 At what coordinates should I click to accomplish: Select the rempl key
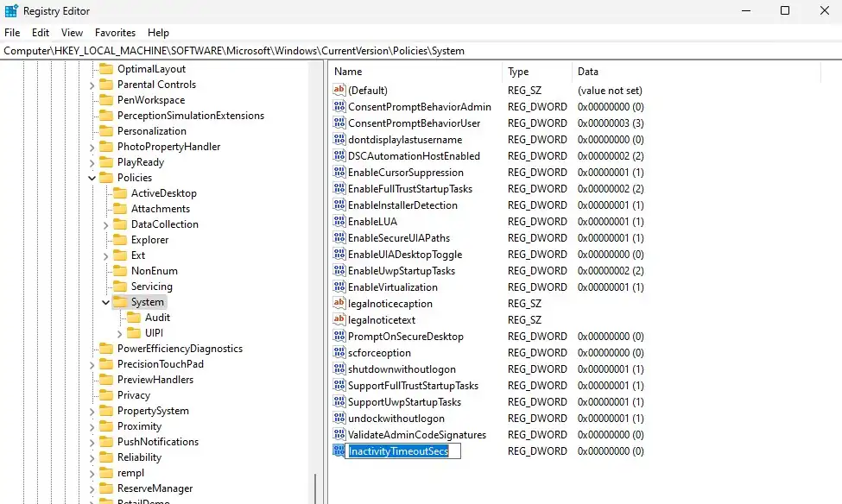coord(130,473)
